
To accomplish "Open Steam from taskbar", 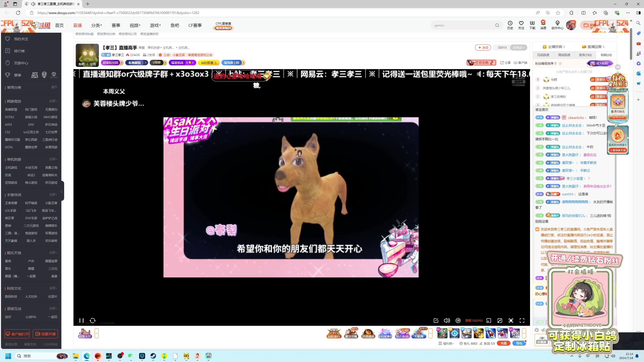I will (x=153, y=356).
